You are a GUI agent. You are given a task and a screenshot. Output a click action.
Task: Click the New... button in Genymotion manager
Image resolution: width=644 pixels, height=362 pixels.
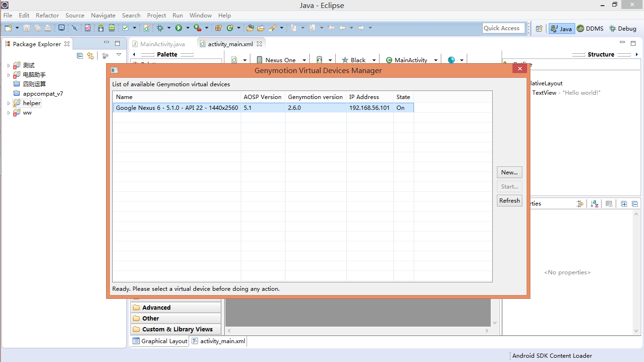click(509, 172)
